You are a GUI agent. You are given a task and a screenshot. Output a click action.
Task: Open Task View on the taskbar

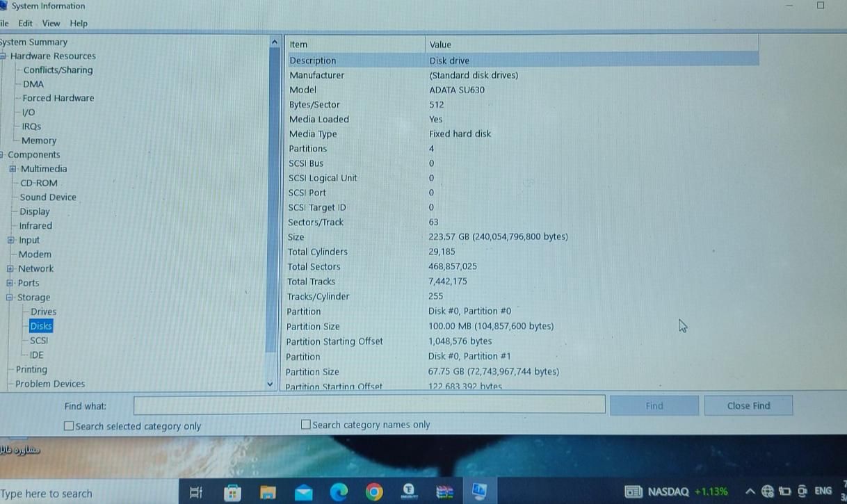pos(196,492)
